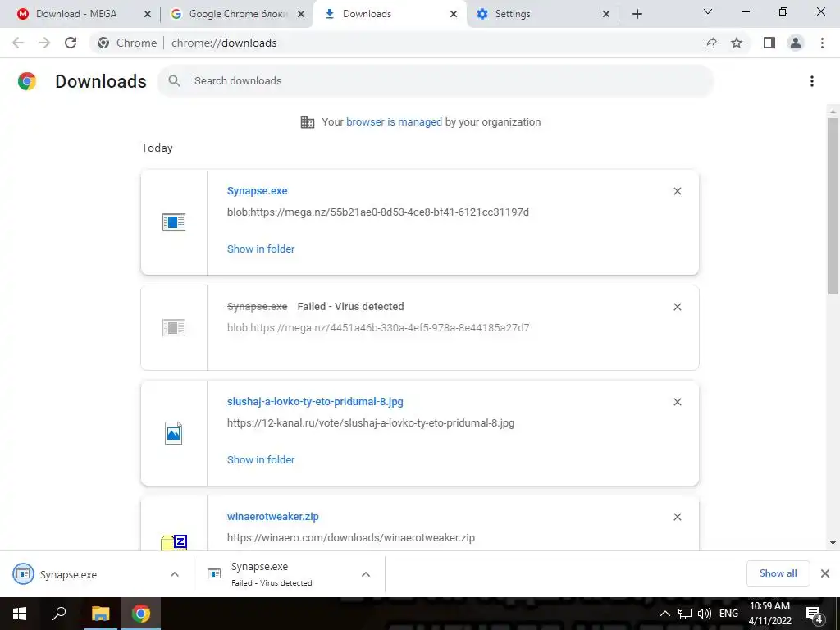The width and height of the screenshot is (840, 630).
Task: Open a new tab with plus button
Action: pos(637,14)
